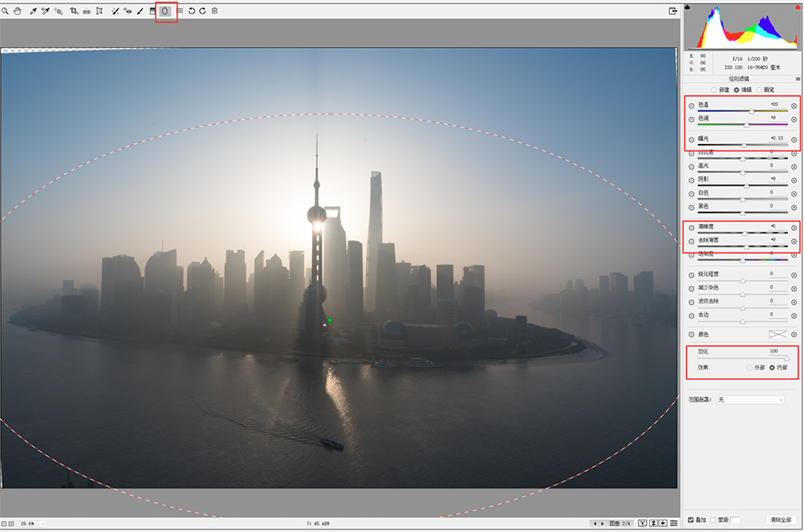Screen dimensions: 804x532
Task: Select the Adjustment Brush tool
Action: pos(140,11)
